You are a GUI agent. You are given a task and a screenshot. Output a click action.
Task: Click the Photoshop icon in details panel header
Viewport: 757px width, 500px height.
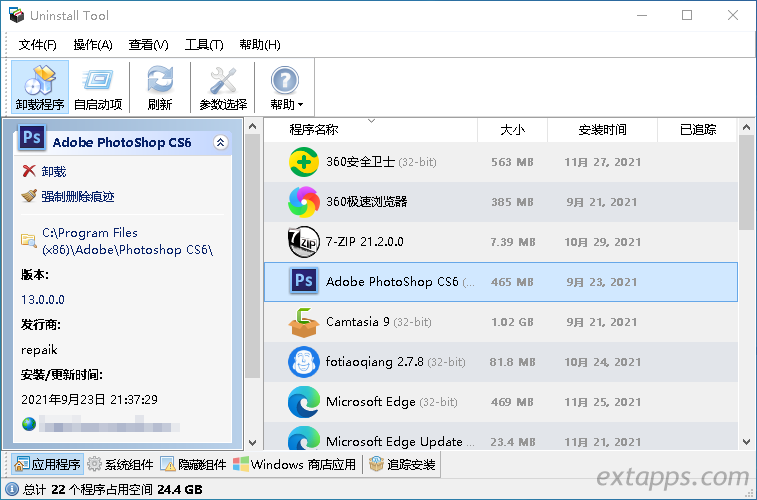pos(32,138)
